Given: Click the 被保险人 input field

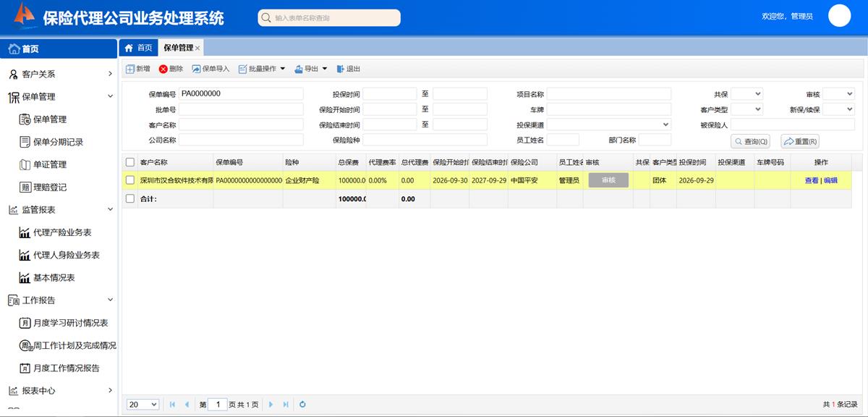Looking at the screenshot, I should (793, 125).
